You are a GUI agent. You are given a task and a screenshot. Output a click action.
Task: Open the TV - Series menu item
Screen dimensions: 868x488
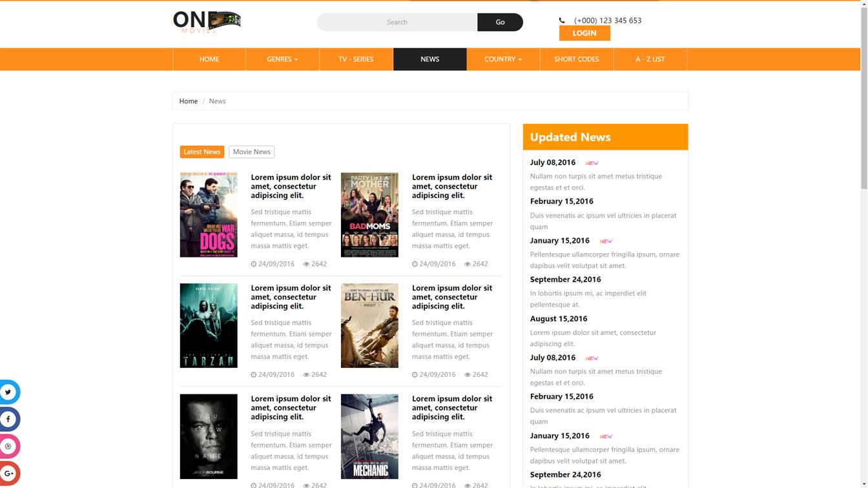tap(356, 59)
